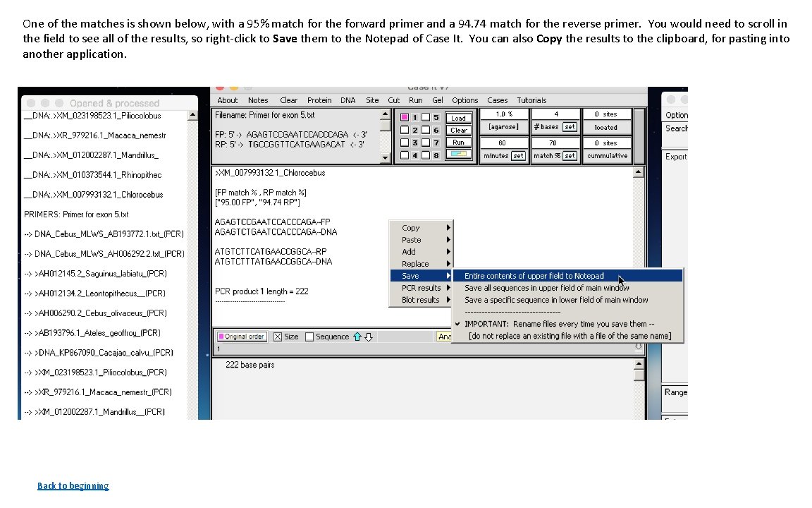Click the magenta Original order button
Viewport: 812px width, 508px height.
[x=242, y=337]
